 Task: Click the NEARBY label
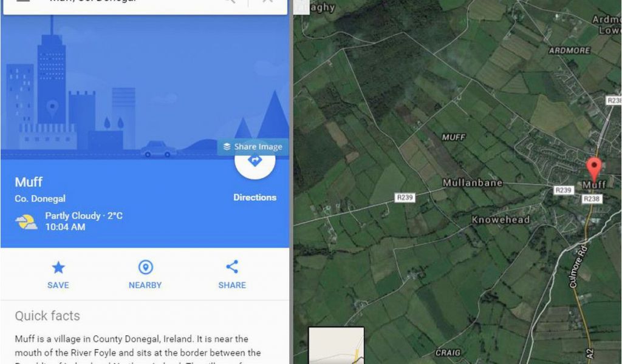pos(145,285)
